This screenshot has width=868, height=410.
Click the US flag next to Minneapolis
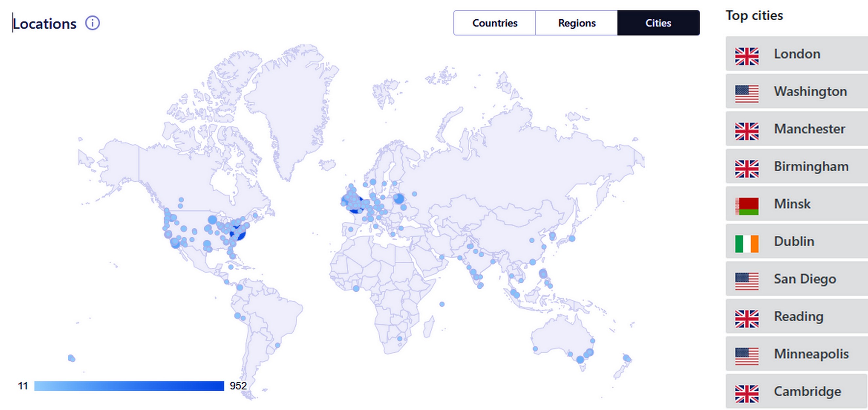coord(746,356)
